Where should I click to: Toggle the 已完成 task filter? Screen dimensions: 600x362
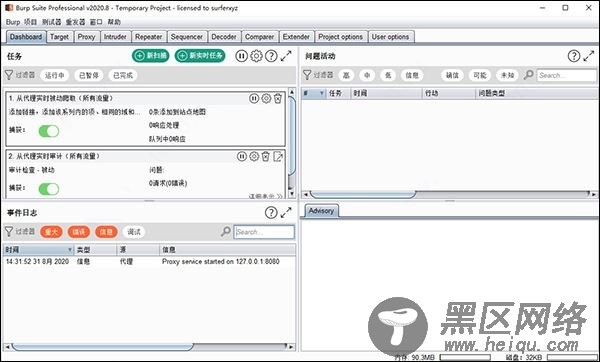pos(123,75)
